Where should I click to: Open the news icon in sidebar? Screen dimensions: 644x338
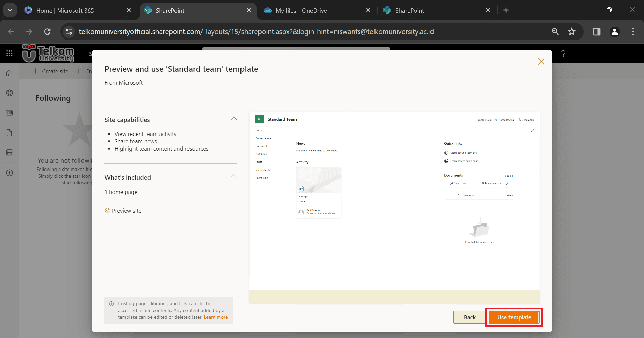coord(9,113)
